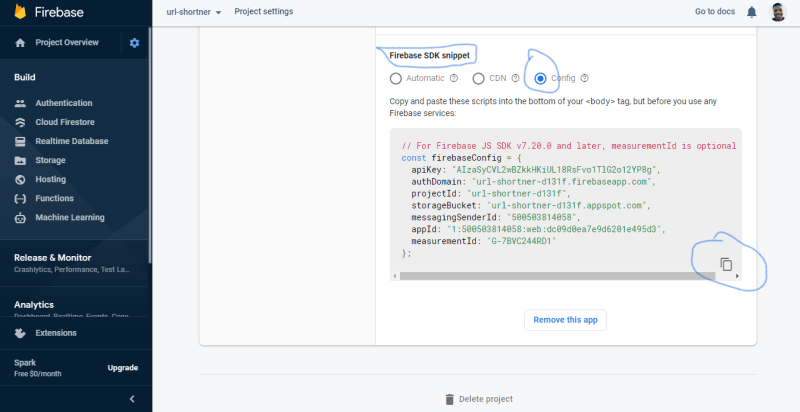
Task: Click the measurementId line in config
Action: (484, 241)
